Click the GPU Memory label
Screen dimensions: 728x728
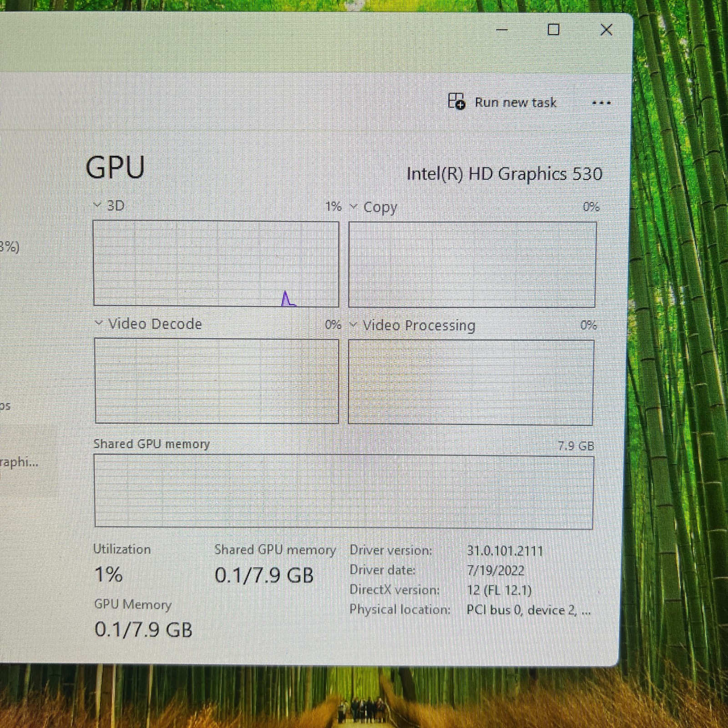coord(133,604)
